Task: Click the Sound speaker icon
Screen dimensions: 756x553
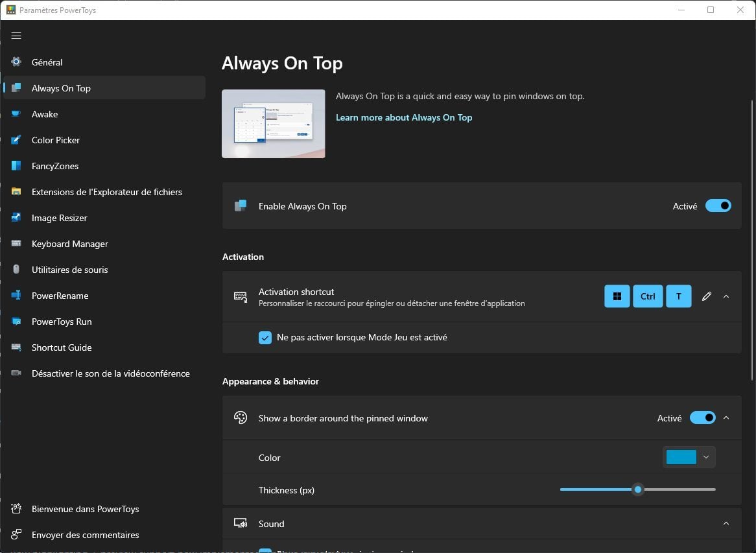Action: point(240,524)
